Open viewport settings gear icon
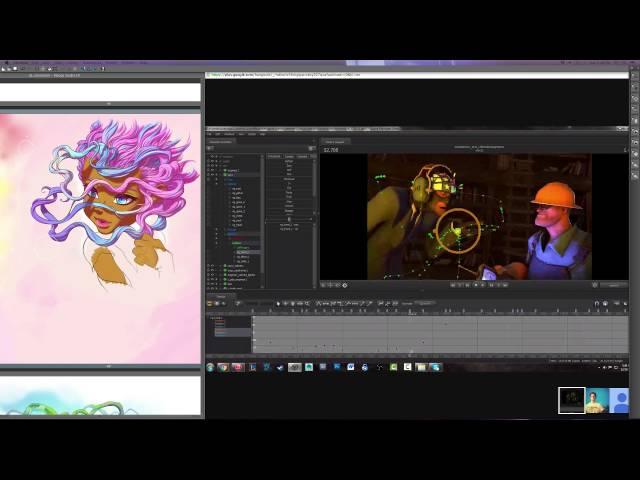The height and width of the screenshot is (480, 640). [x=595, y=285]
